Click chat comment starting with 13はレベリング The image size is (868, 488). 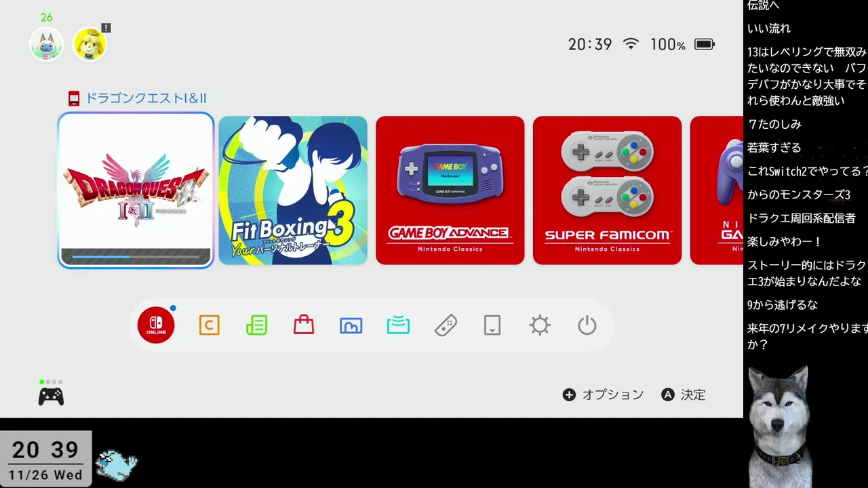[x=807, y=77]
